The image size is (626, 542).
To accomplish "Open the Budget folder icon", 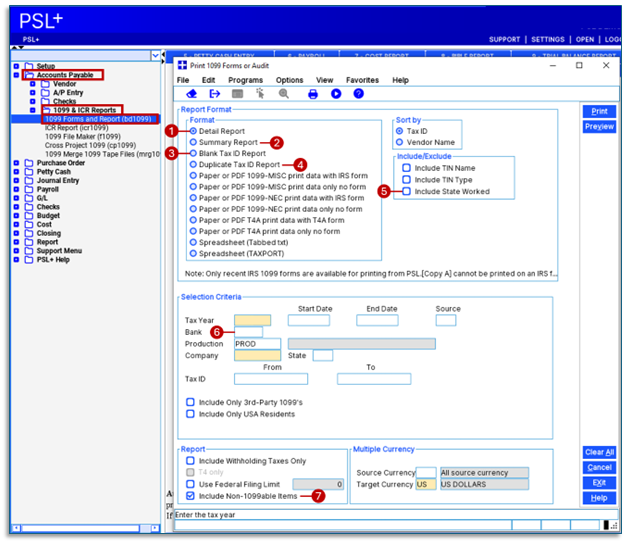I will pyautogui.click(x=29, y=216).
